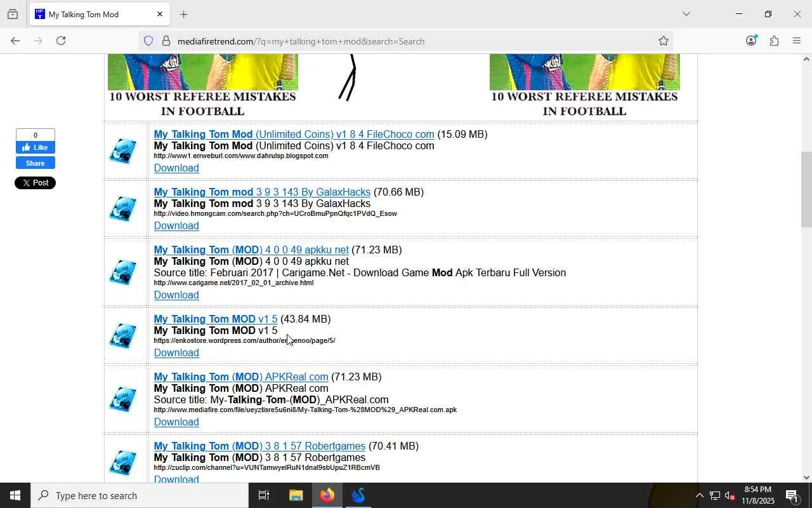Open the blue swirl app in the taskbar
This screenshot has height=508, width=812.
[x=358, y=495]
